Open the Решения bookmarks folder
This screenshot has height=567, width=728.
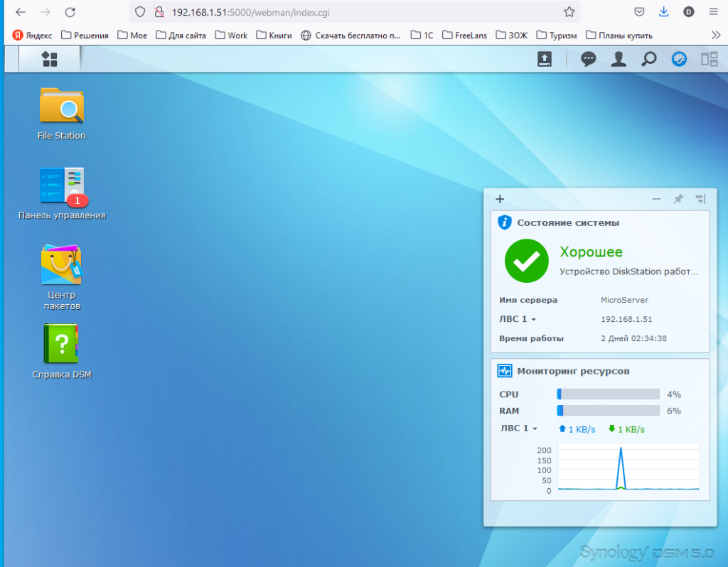coord(85,36)
